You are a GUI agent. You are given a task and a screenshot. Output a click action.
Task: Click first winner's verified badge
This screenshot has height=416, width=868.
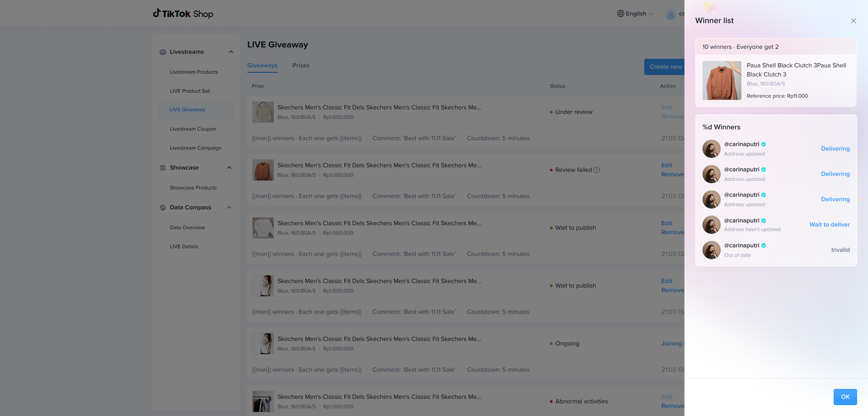764,144
